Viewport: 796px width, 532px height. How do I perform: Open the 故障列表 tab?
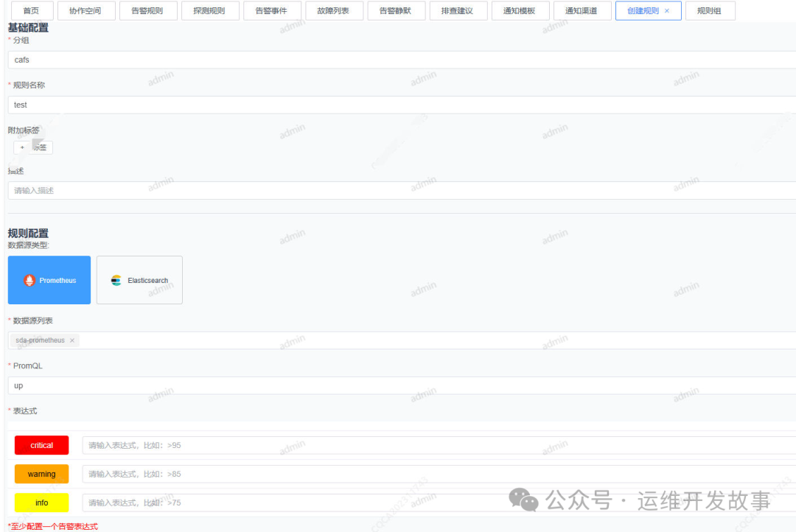334,10
